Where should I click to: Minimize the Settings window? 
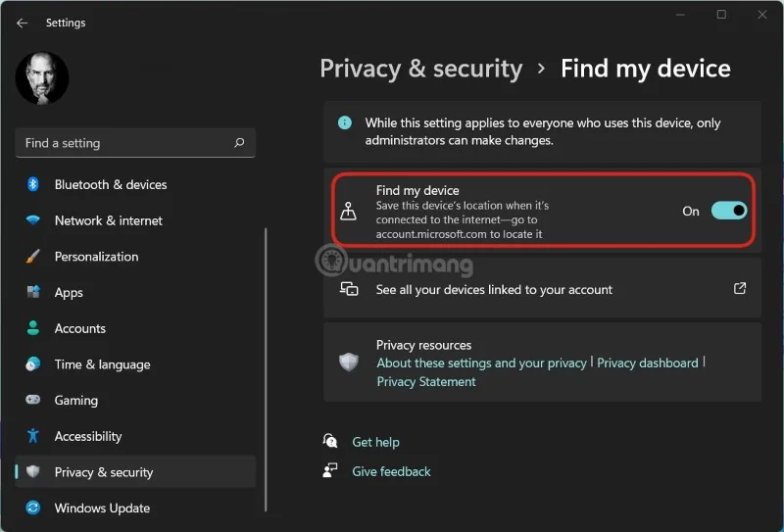point(680,15)
